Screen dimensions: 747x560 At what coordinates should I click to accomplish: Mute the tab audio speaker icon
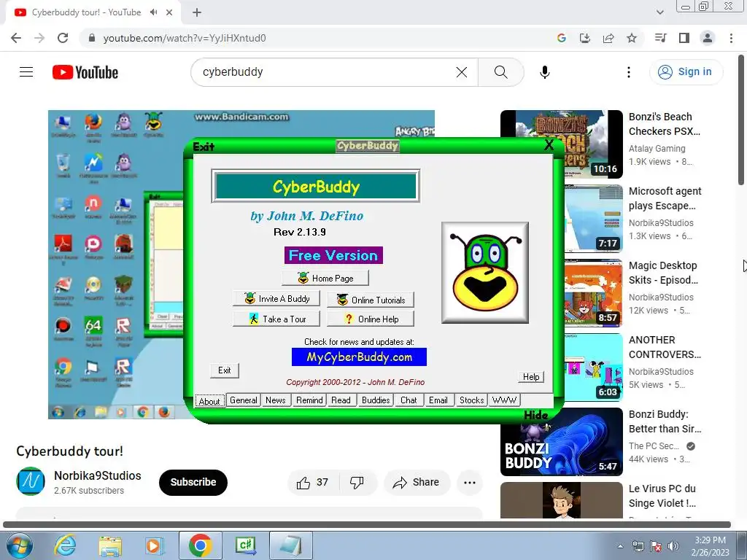pyautogui.click(x=153, y=12)
